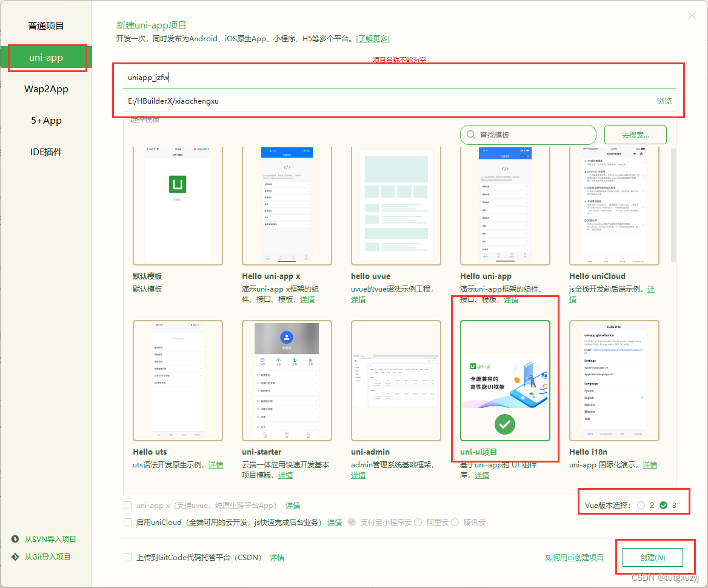
Task: Choose the uni-starter template thumbnail
Action: click(x=287, y=380)
